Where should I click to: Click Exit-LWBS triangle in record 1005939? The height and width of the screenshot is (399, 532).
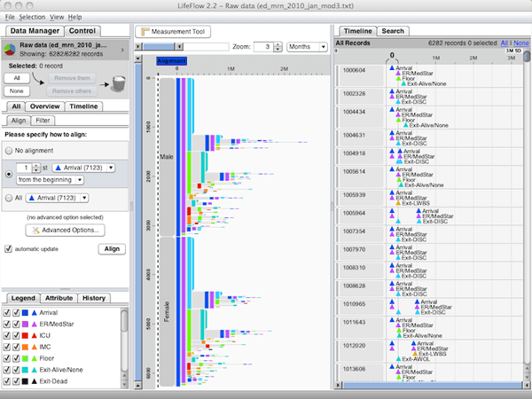click(398, 203)
